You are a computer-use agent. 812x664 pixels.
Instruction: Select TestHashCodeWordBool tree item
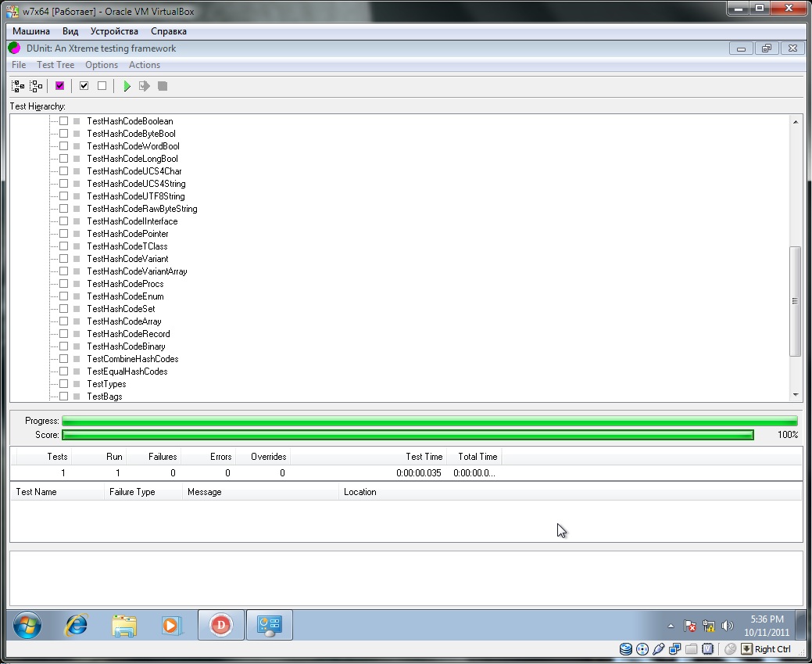click(133, 146)
